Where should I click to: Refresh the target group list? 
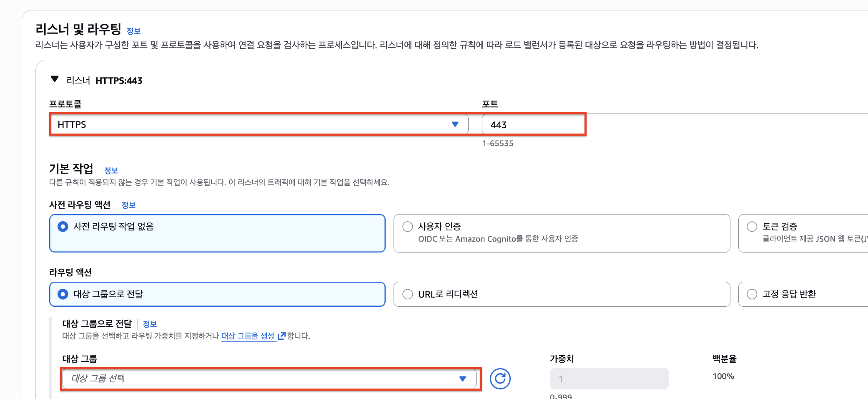pos(500,379)
